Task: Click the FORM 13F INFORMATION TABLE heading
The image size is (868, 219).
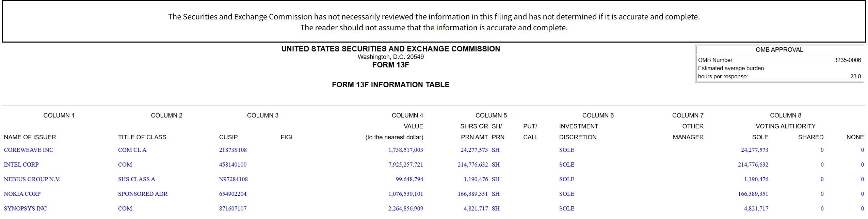Action: tap(390, 84)
